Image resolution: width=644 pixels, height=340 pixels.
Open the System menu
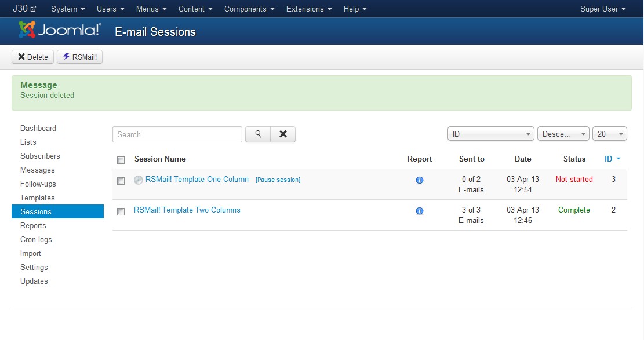point(68,9)
